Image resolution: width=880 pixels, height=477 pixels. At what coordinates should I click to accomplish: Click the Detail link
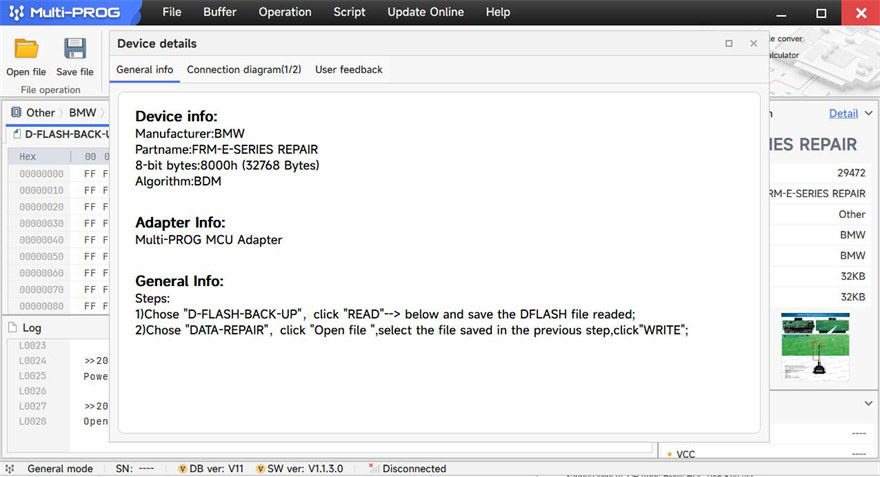tap(843, 113)
